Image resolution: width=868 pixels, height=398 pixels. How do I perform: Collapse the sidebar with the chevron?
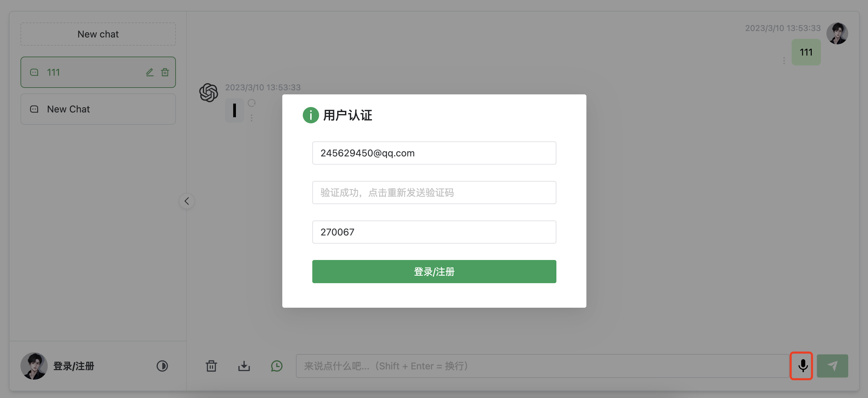tap(187, 201)
